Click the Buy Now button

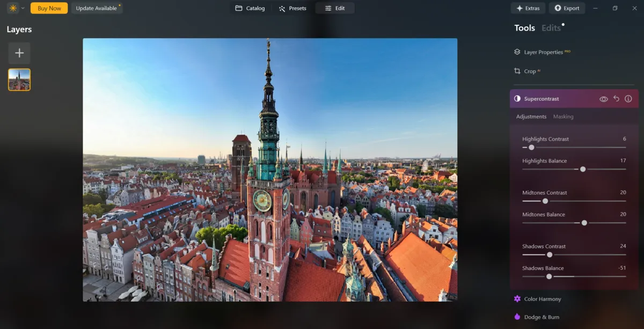pos(49,8)
